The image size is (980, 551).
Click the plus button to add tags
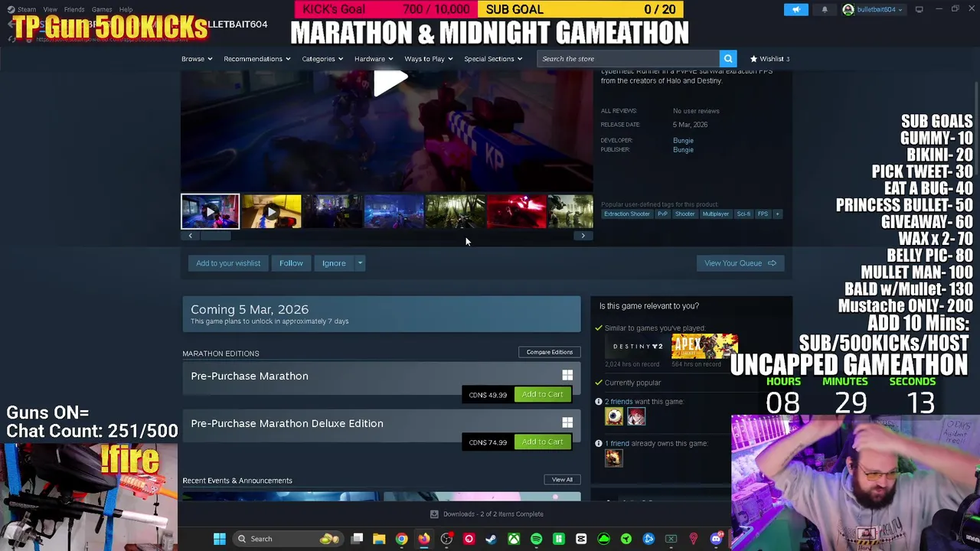(777, 214)
